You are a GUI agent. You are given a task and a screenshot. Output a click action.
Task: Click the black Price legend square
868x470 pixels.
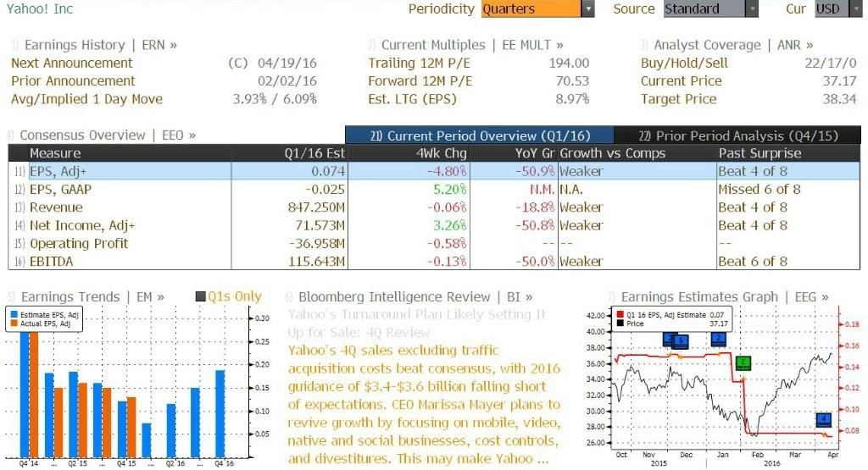[620, 323]
